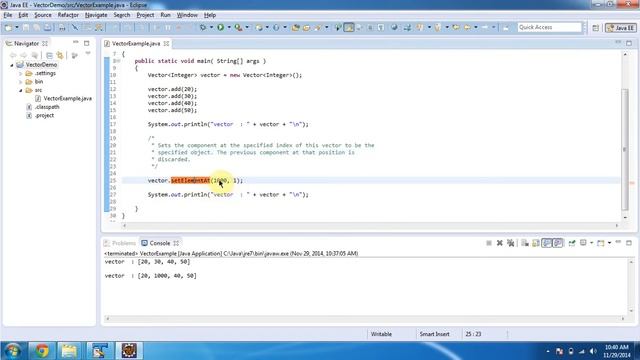The image size is (640, 360).
Task: Click the Open Web Browser globe icon
Action: [394, 27]
